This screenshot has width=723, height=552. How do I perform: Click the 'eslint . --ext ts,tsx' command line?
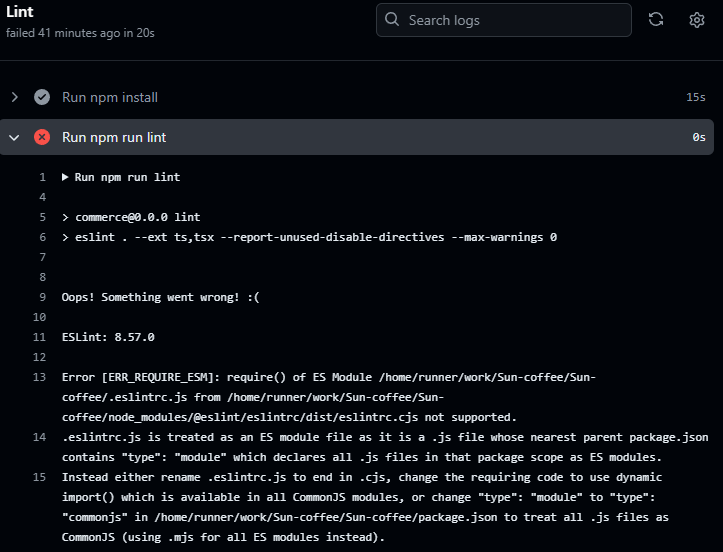point(309,237)
